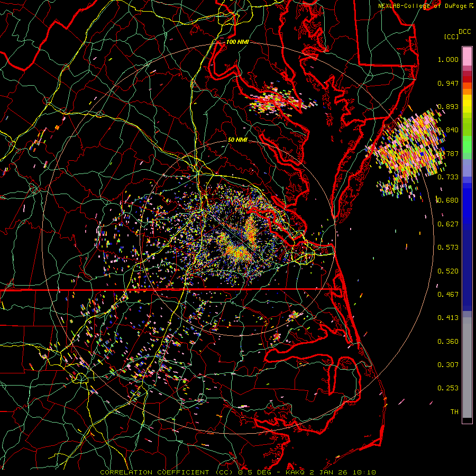Click the 1.000 value on the color scale
This screenshot has width=476, height=476.
(448, 59)
